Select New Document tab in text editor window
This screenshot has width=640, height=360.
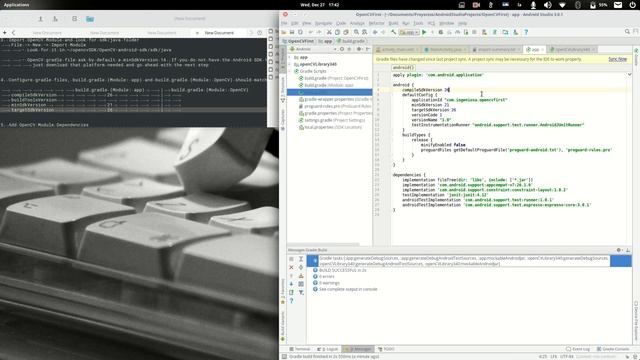[x=219, y=33]
